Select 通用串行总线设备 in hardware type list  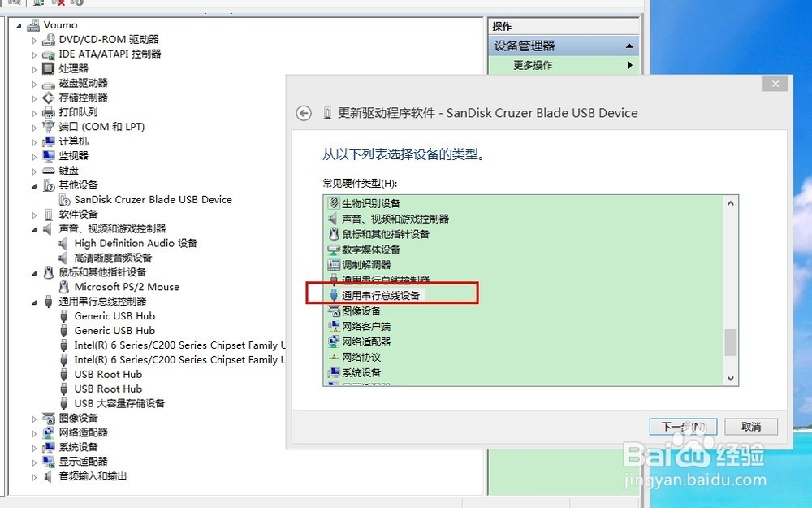380,296
